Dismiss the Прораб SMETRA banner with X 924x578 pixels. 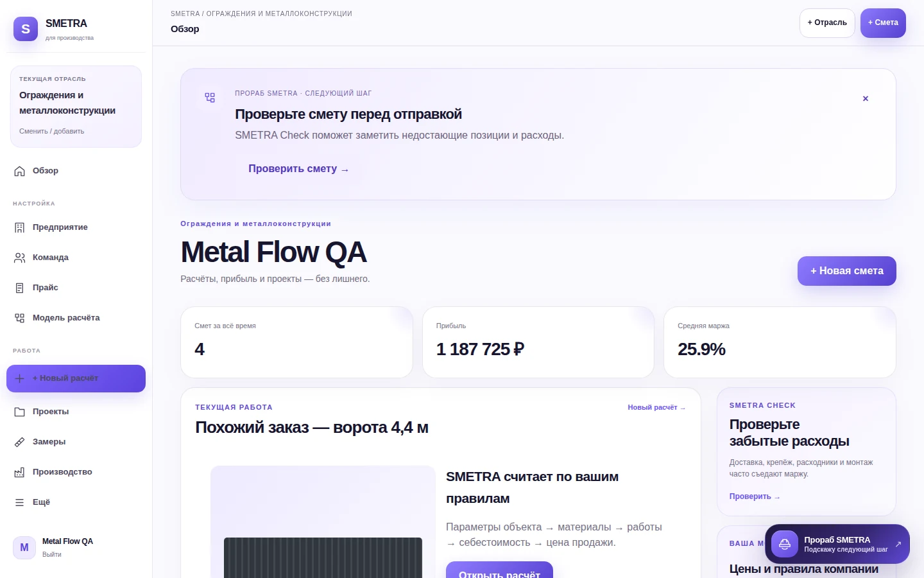click(x=866, y=98)
